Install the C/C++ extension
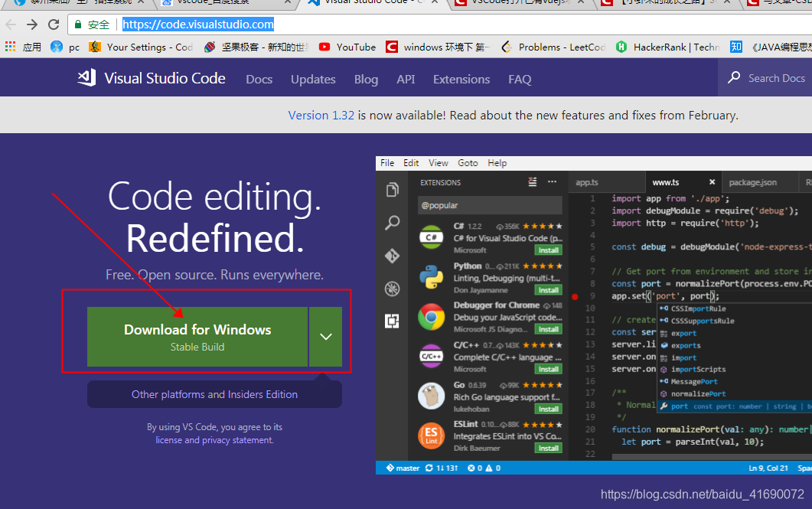Image resolution: width=812 pixels, height=509 pixels. click(549, 369)
